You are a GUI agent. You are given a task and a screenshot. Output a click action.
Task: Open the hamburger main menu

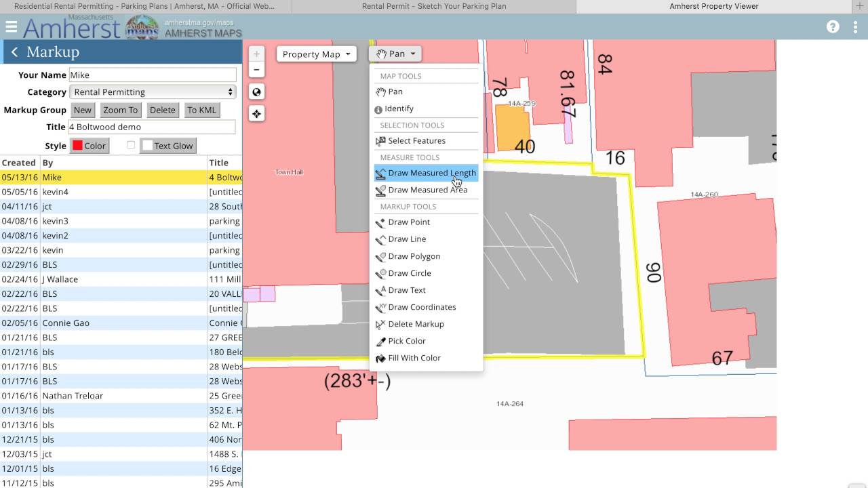[11, 27]
